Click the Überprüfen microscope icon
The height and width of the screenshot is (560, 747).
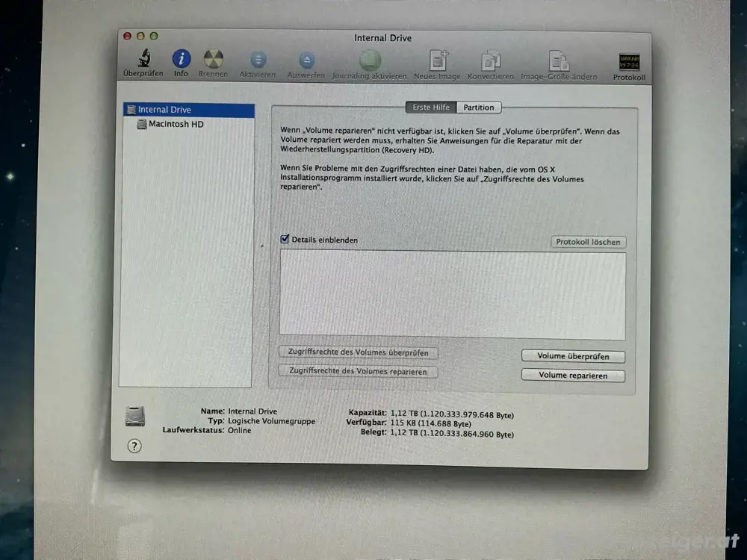144,58
